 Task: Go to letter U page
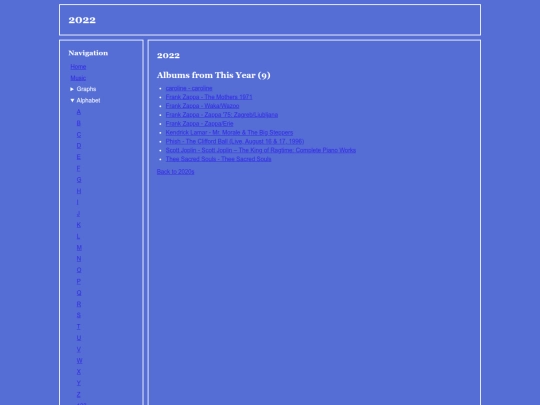(79, 338)
